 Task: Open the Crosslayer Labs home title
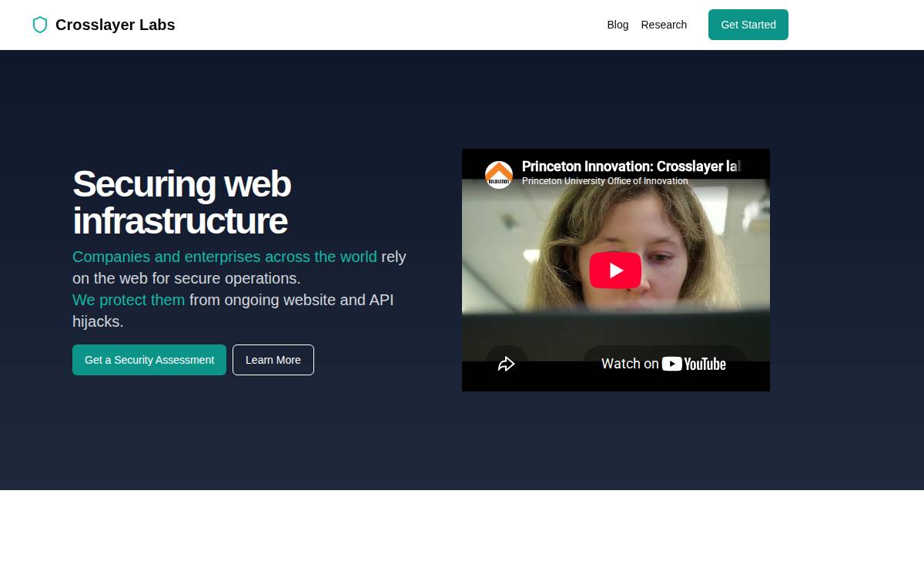[115, 25]
